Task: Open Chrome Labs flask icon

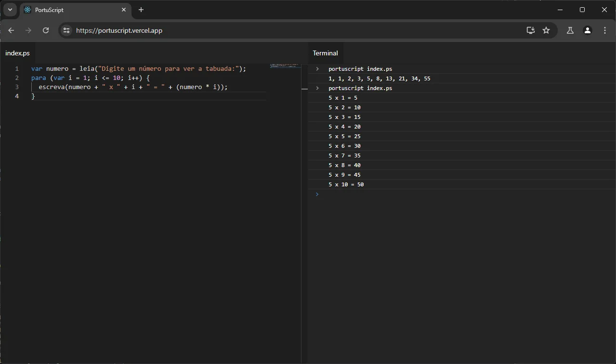Action: (570, 30)
